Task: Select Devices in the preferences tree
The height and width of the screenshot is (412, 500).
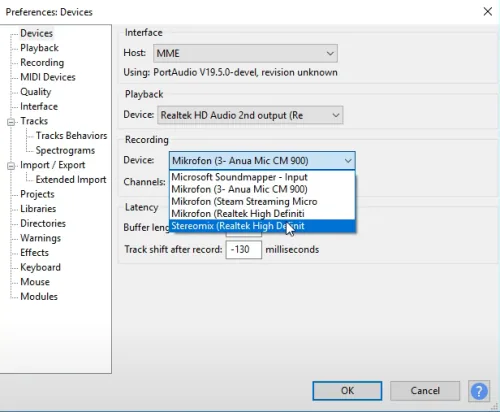Action: (36, 33)
